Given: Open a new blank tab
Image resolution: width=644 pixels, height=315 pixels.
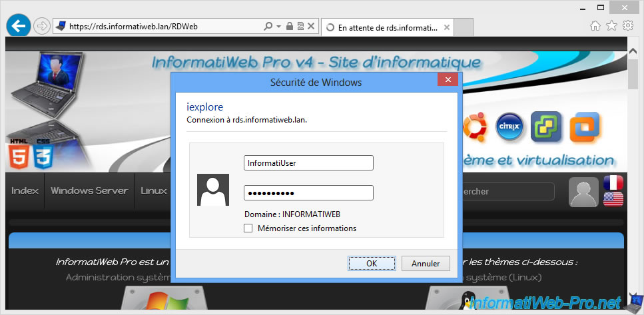Looking at the screenshot, I should coord(464,27).
